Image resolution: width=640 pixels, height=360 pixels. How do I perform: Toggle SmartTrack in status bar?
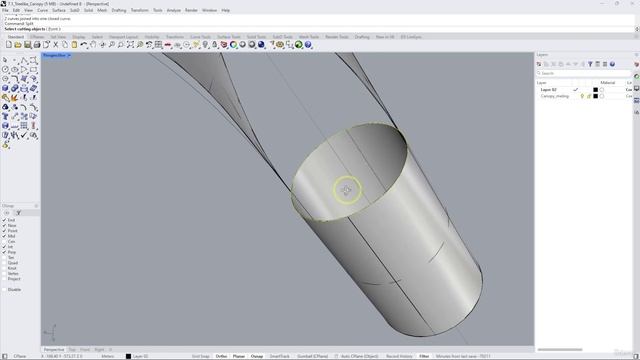(x=280, y=356)
